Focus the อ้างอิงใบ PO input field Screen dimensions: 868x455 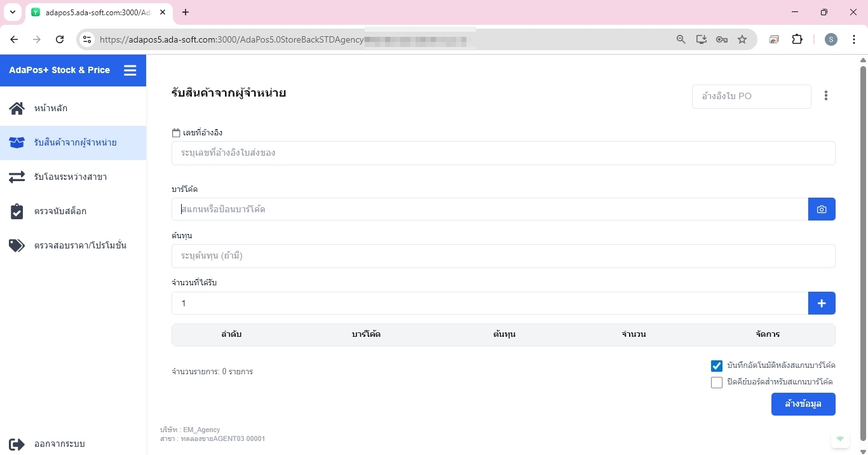tap(751, 97)
